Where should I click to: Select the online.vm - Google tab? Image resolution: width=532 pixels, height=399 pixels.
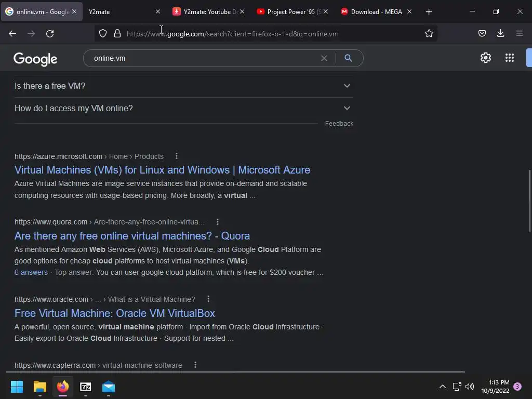pos(42,12)
